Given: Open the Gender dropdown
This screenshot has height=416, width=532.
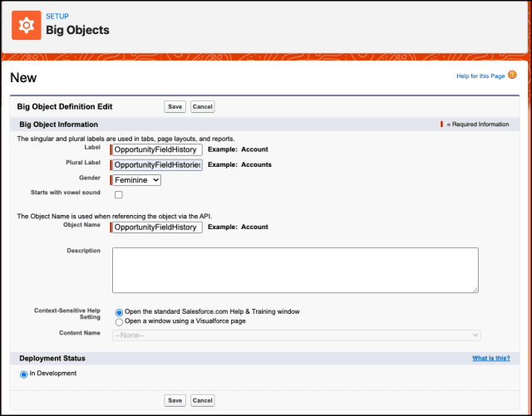Looking at the screenshot, I should [x=136, y=179].
